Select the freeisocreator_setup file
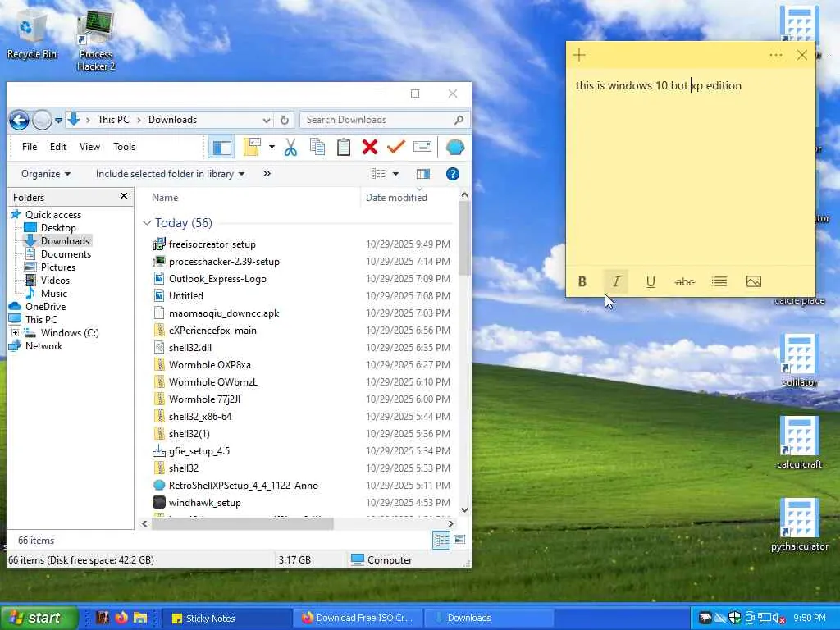 point(212,244)
